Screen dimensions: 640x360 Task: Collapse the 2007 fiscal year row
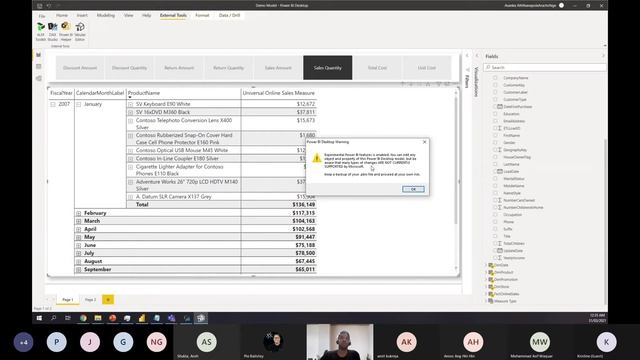coord(53,104)
